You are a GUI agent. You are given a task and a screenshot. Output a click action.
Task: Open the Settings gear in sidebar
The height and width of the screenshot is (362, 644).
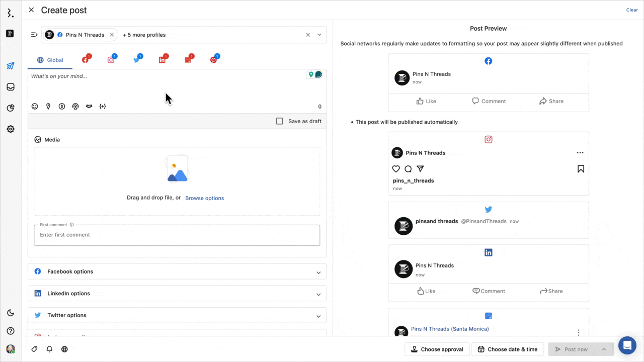(x=11, y=129)
